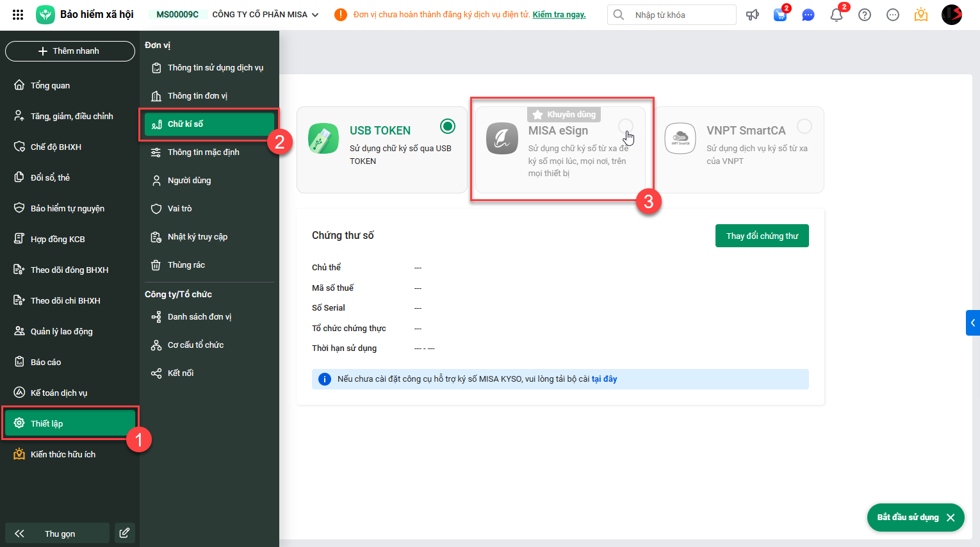Viewport: 980px width, 547px height.
Task: Select the VNPT SmartCA radio button
Action: (x=804, y=126)
